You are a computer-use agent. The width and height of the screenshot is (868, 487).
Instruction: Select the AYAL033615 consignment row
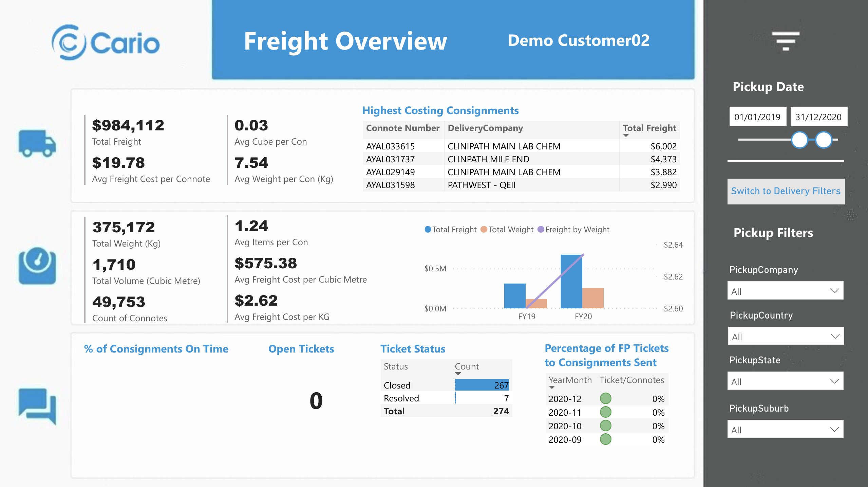pos(390,146)
